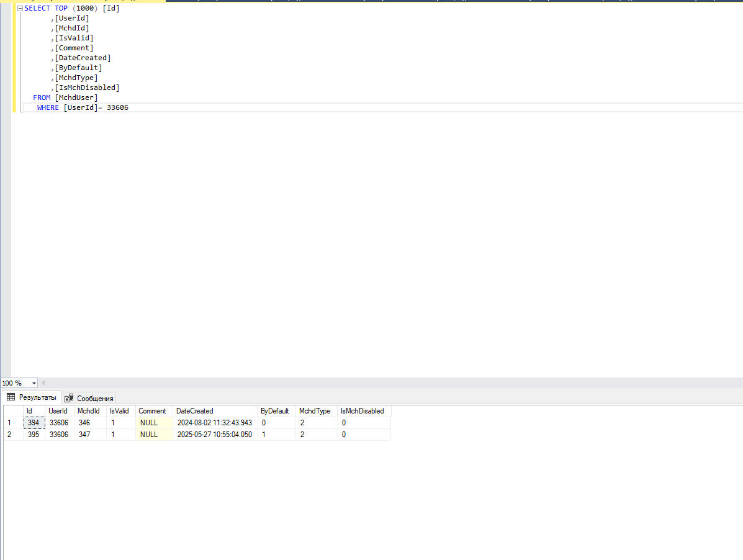Select the IsValid column header
The image size is (743, 560).
pos(121,411)
